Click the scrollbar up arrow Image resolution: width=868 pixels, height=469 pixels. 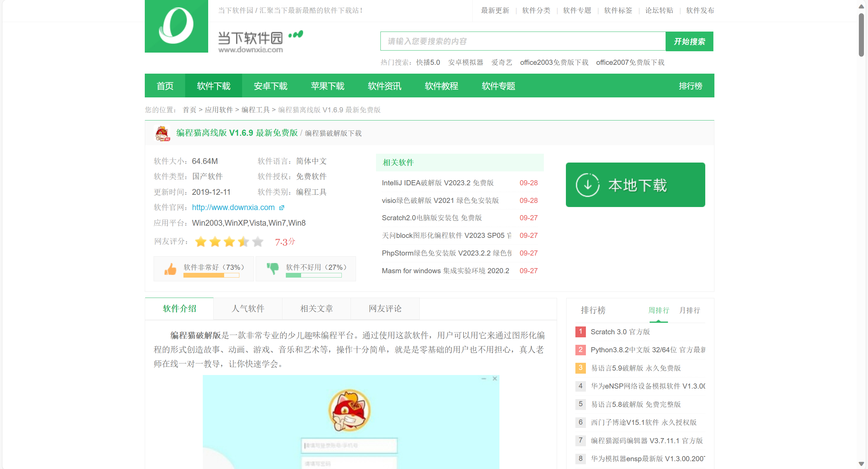pyautogui.click(x=861, y=6)
